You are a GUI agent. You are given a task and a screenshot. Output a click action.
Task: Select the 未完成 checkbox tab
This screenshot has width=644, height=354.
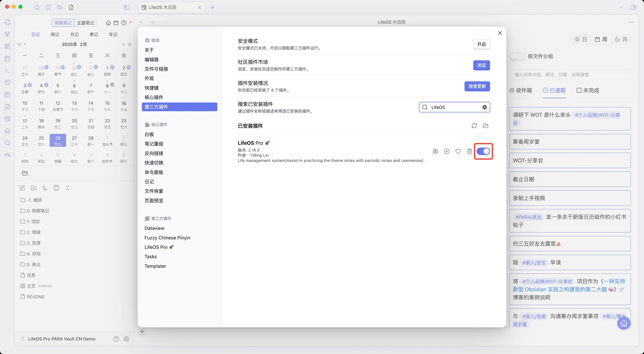[x=587, y=90]
